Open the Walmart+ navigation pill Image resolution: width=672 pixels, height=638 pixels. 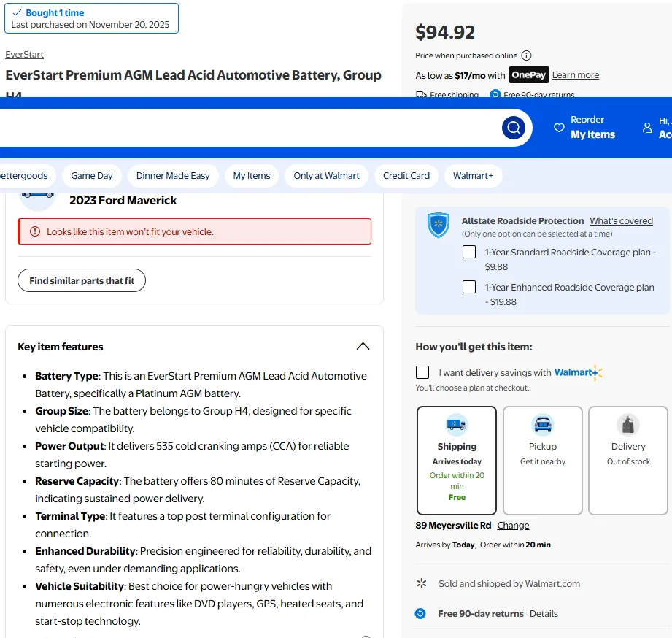coord(473,176)
